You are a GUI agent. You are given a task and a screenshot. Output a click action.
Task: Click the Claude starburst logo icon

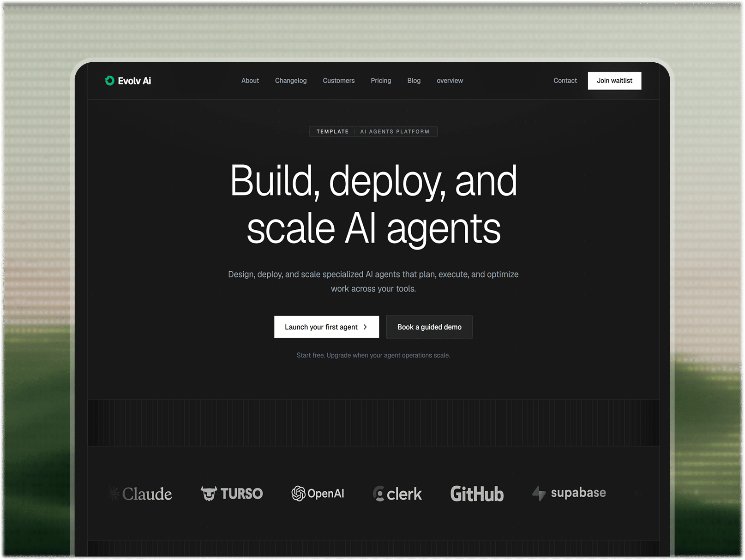(114, 494)
